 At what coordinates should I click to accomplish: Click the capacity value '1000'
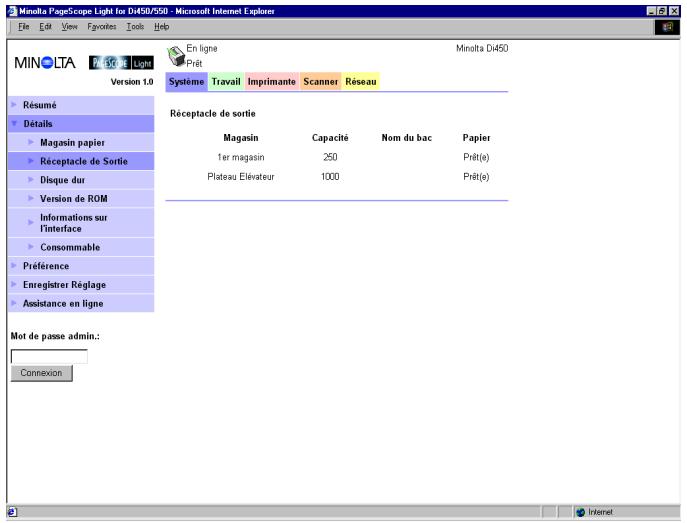330,177
